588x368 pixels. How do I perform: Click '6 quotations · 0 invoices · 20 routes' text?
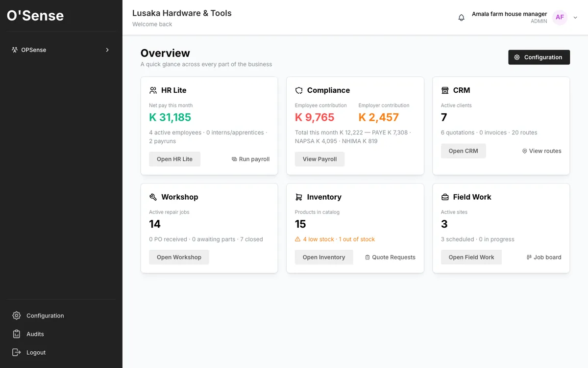(489, 132)
